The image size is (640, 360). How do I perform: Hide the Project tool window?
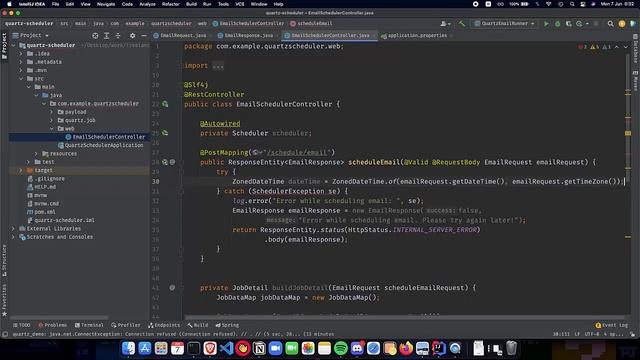(144, 36)
